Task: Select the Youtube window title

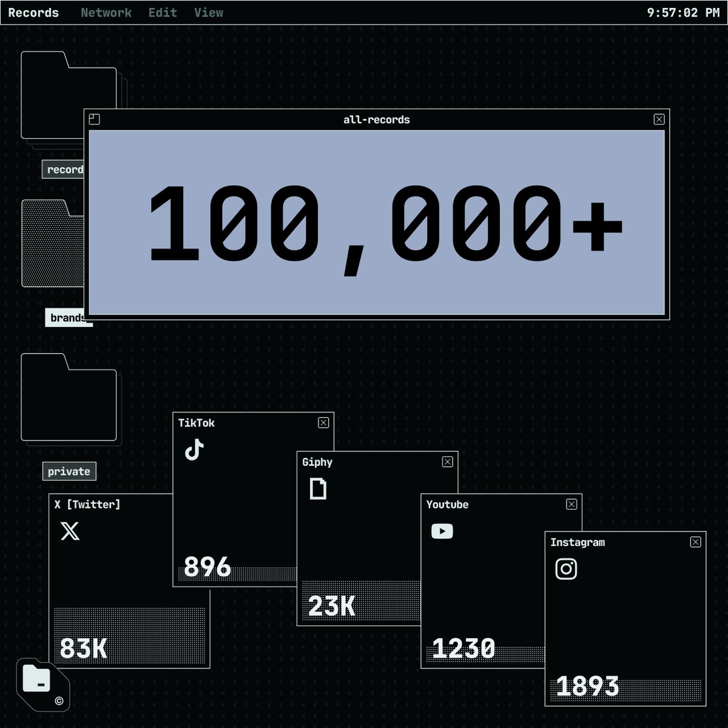Action: coord(447,505)
